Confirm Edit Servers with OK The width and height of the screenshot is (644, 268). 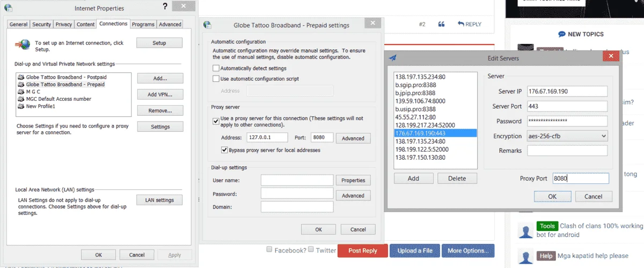pyautogui.click(x=552, y=196)
